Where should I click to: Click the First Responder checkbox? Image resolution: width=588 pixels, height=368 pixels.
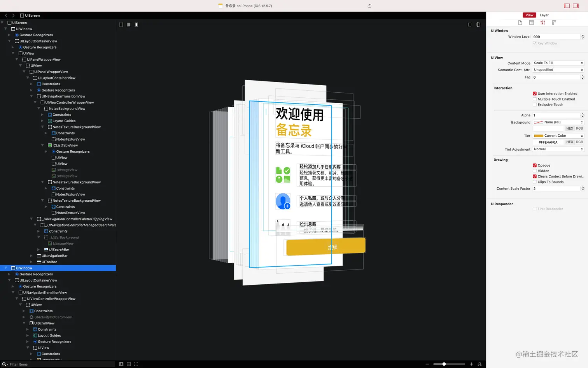point(535,209)
